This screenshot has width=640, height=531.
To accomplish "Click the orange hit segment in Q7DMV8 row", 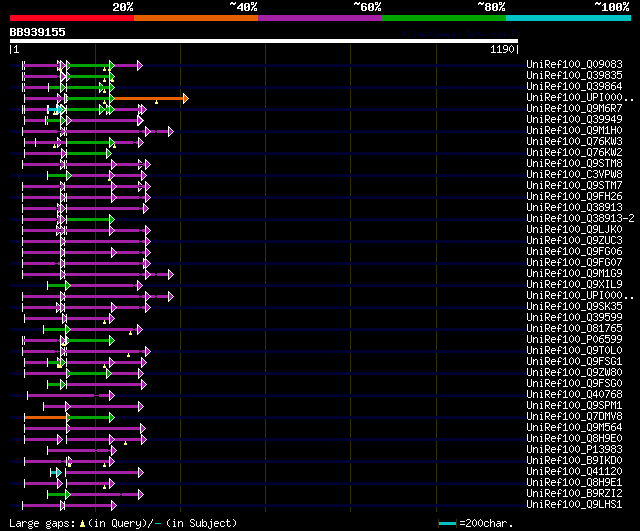I will click(x=46, y=417).
